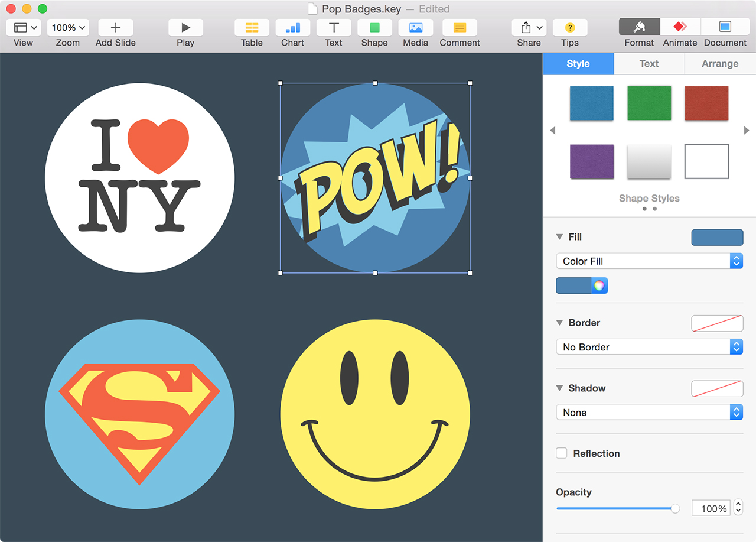The image size is (756, 542).
Task: Open the Color Fill type dropdown
Action: [649, 261]
